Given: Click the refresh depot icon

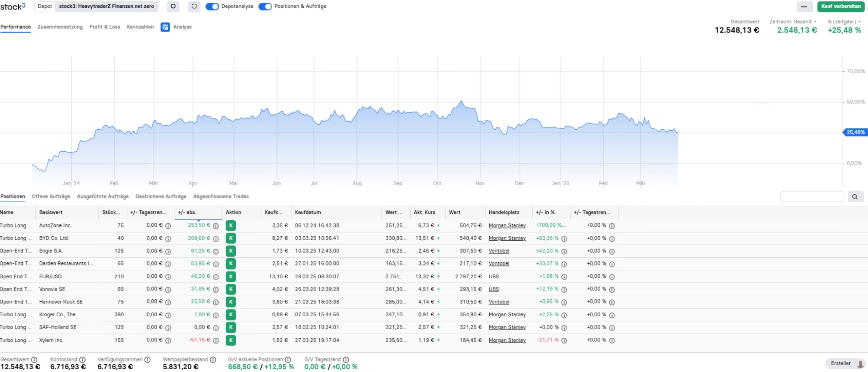Looking at the screenshot, I should click(x=194, y=6).
